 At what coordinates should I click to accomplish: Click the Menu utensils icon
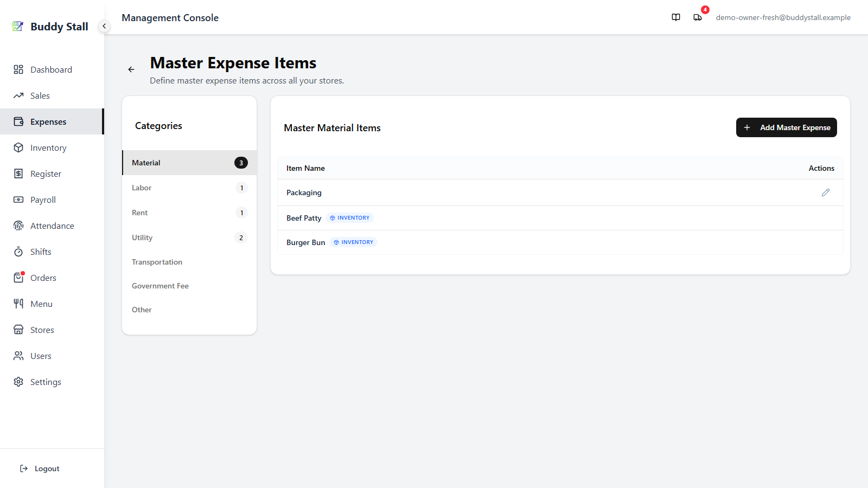coord(18,304)
